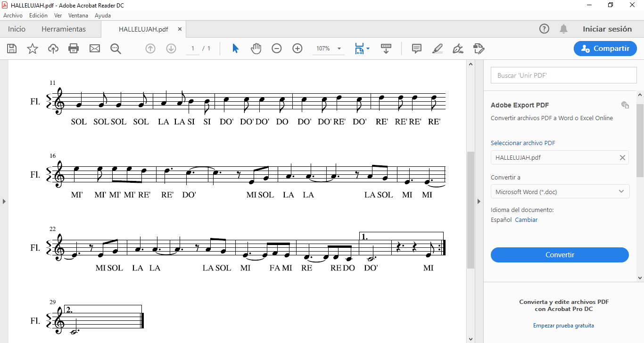This screenshot has width=644, height=343.
Task: Click the first ending bracket label 1.
Action: point(365,237)
